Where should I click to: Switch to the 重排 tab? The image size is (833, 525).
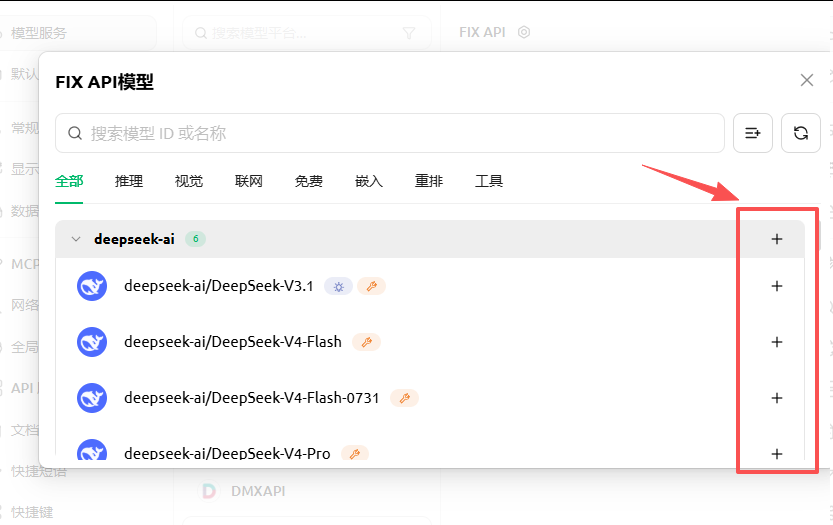tap(429, 181)
